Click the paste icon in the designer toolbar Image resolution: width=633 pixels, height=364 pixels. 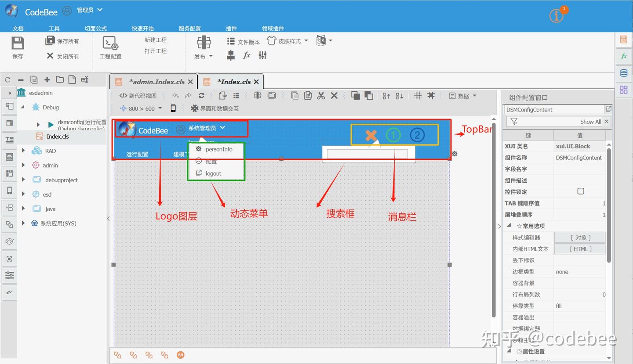(x=308, y=96)
